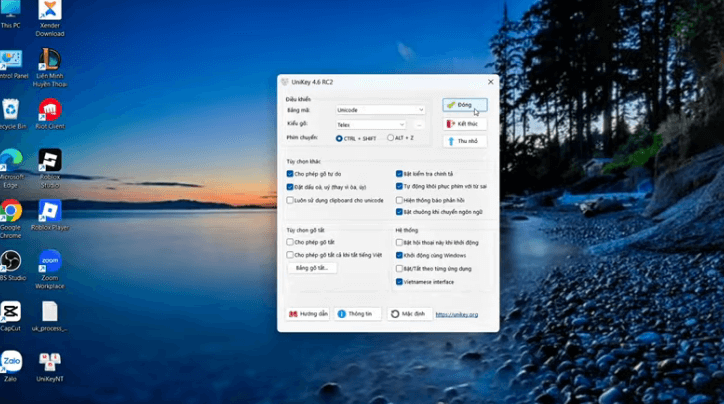Open the Roblox Studio desktop shortcut
Screen dimensions: 724x404
50,161
